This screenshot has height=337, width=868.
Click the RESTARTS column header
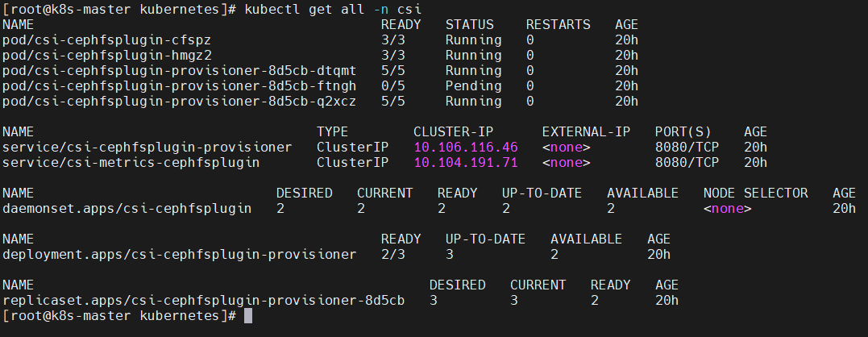(558, 25)
